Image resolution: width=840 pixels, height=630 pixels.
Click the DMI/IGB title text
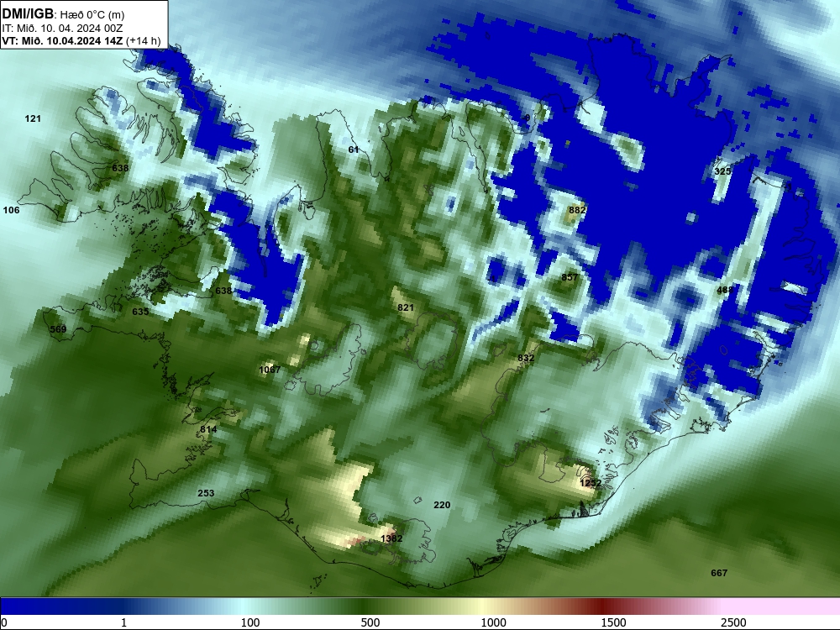point(28,14)
